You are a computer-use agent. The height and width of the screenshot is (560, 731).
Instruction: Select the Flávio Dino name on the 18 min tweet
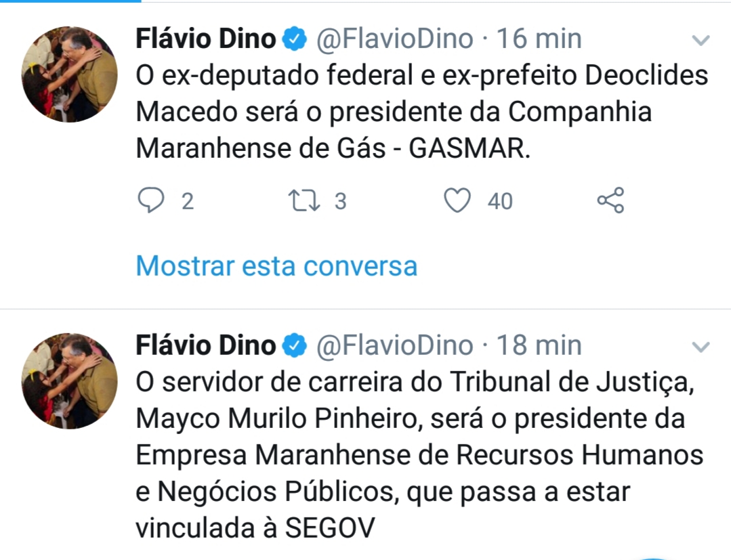pyautogui.click(x=206, y=346)
